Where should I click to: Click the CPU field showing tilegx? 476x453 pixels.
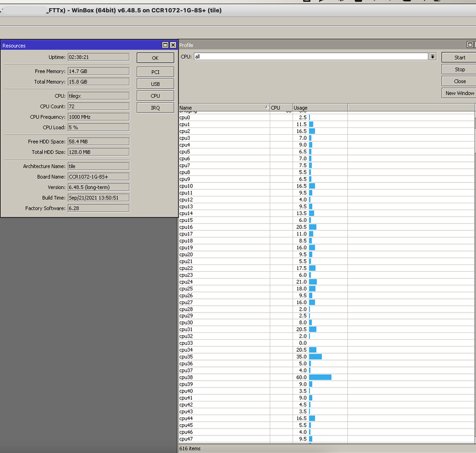(x=99, y=96)
